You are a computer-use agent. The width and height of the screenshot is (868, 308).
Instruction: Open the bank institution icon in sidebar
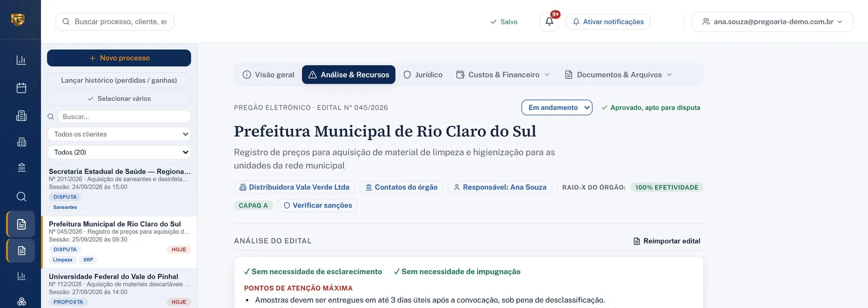21,168
